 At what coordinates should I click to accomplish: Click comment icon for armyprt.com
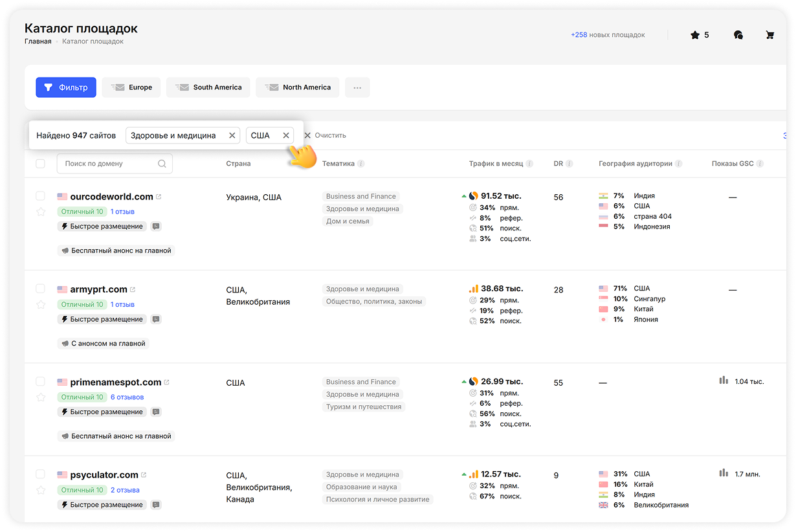155,319
